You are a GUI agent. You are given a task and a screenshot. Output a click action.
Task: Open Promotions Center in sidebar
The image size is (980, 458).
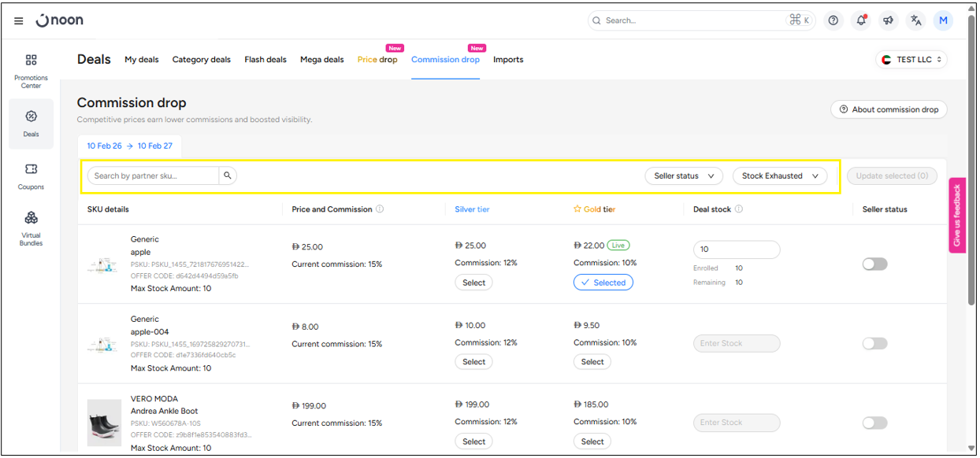click(31, 69)
